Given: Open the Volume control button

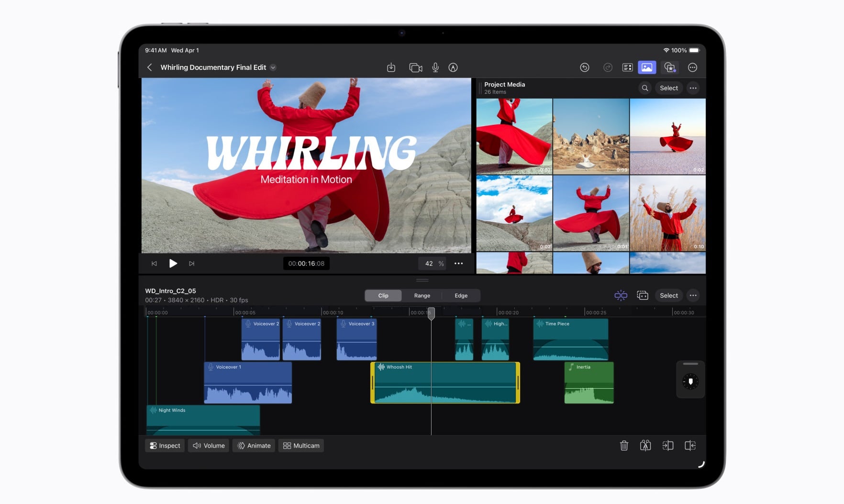Looking at the screenshot, I should 209,446.
